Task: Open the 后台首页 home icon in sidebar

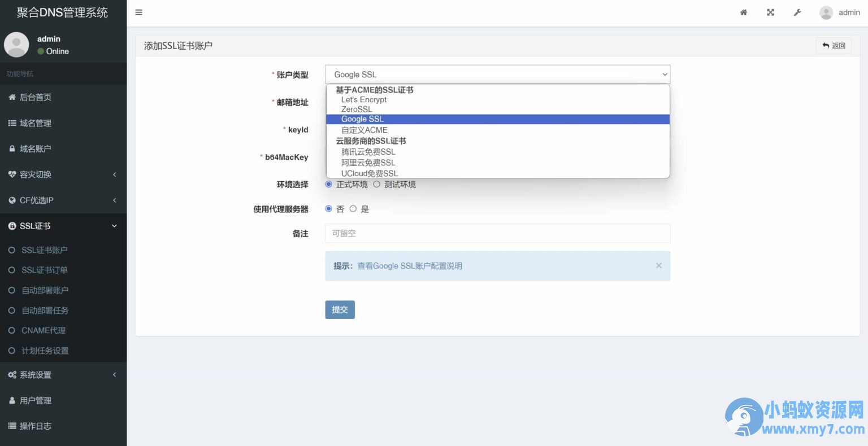Action: pyautogui.click(x=12, y=97)
